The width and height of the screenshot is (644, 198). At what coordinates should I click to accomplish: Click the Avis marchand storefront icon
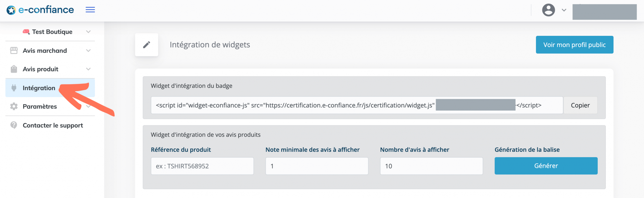click(x=14, y=51)
